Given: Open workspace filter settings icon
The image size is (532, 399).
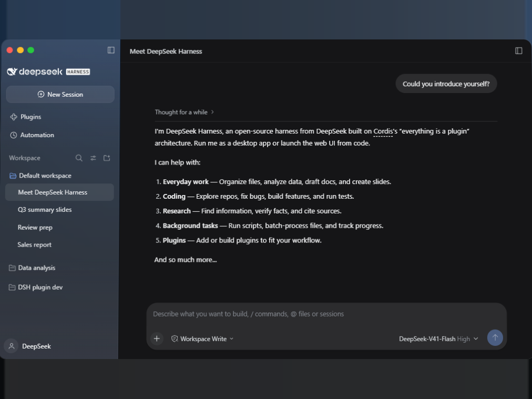Looking at the screenshot, I should [93, 158].
